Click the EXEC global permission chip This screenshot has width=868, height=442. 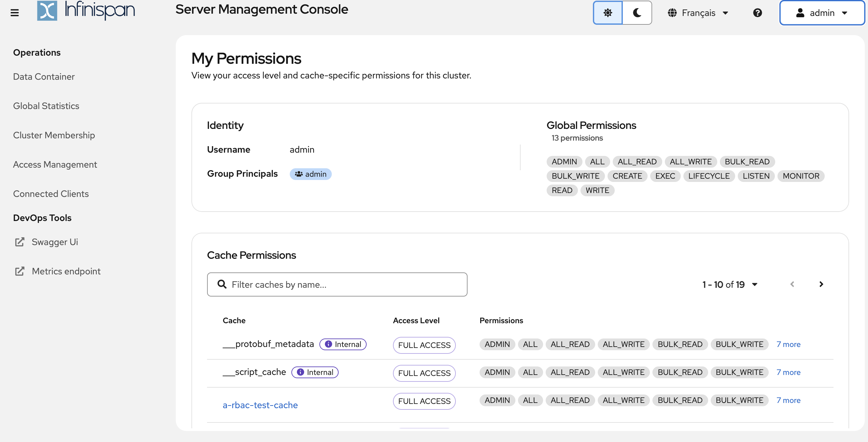665,176
